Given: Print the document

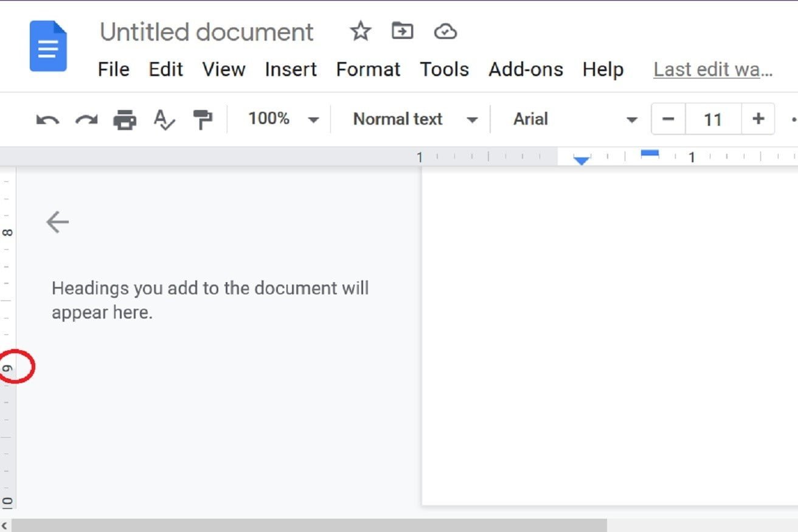Looking at the screenshot, I should [125, 119].
